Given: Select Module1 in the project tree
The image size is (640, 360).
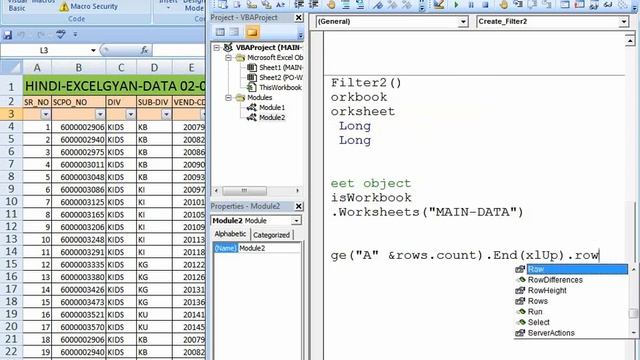Looking at the screenshot, I should [x=272, y=107].
